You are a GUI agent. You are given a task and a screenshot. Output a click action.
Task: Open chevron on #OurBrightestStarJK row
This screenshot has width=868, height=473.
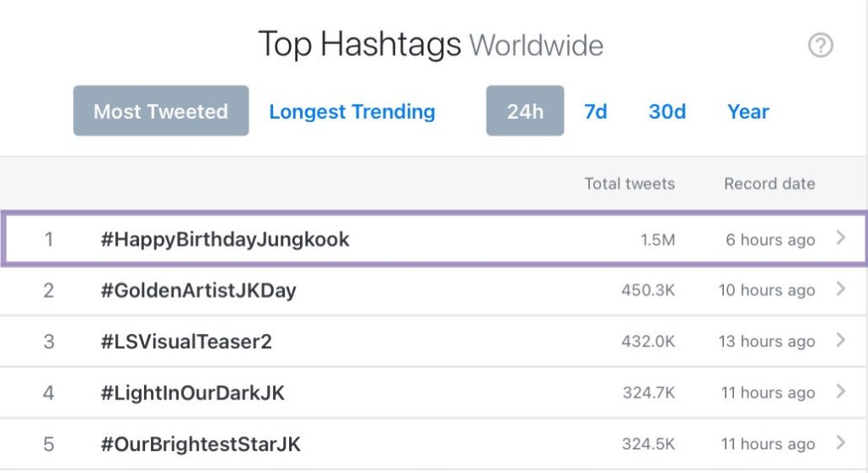point(841,442)
